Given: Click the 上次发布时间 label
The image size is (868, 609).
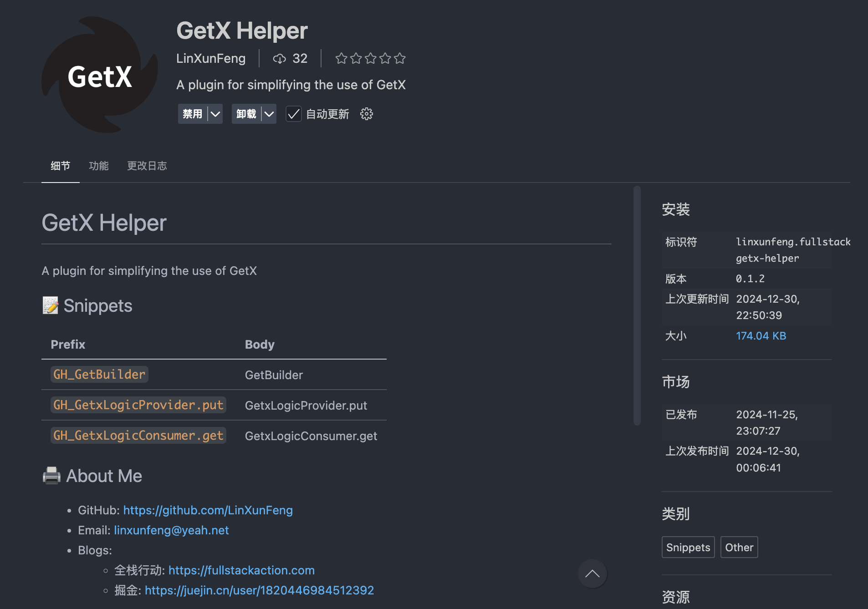Looking at the screenshot, I should click(697, 451).
